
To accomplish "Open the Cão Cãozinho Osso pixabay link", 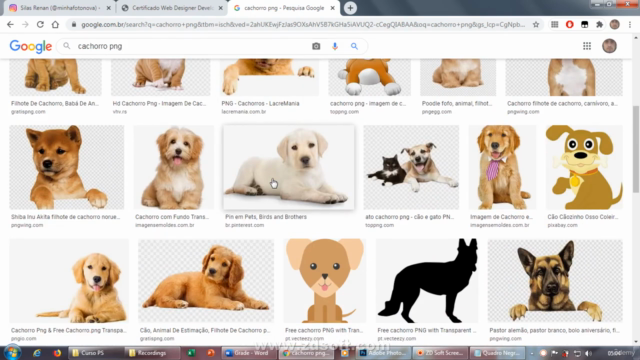I will tap(582, 217).
